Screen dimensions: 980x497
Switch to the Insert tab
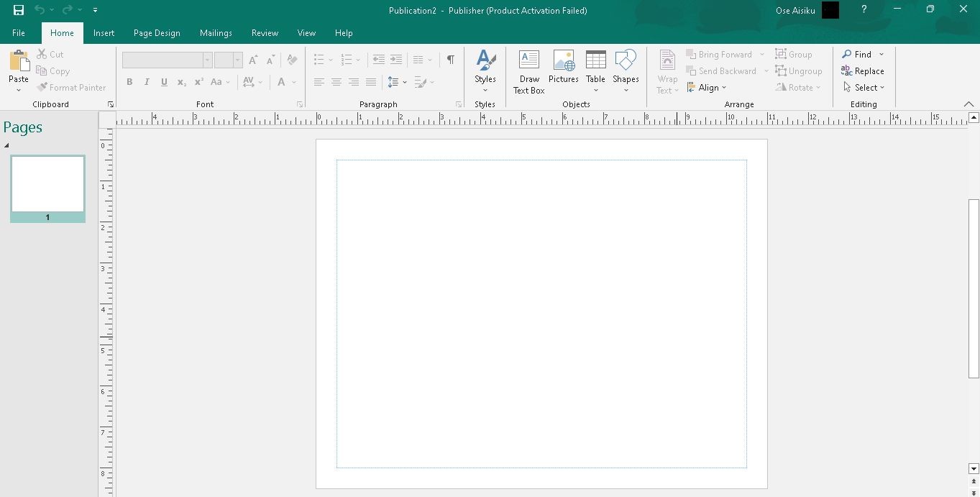pyautogui.click(x=104, y=33)
